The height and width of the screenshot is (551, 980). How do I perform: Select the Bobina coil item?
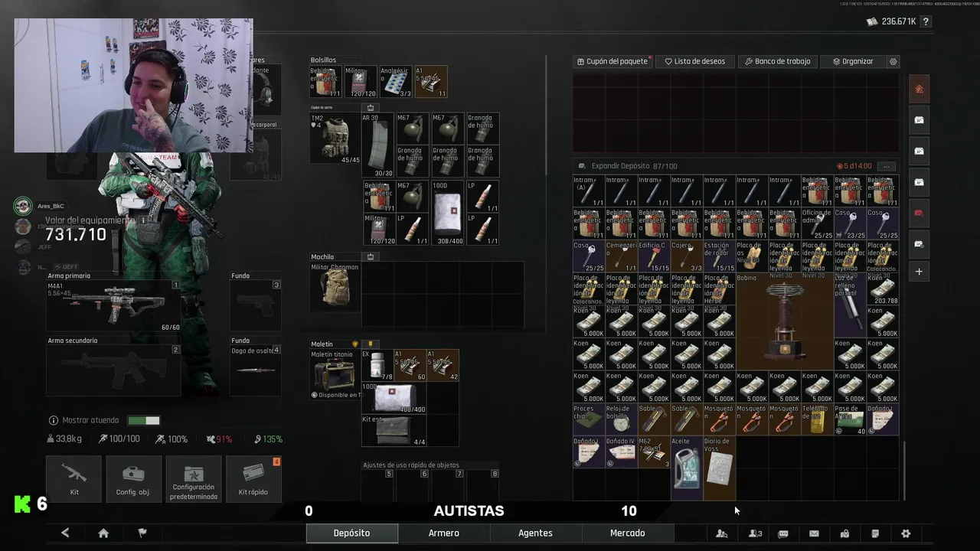tap(784, 321)
